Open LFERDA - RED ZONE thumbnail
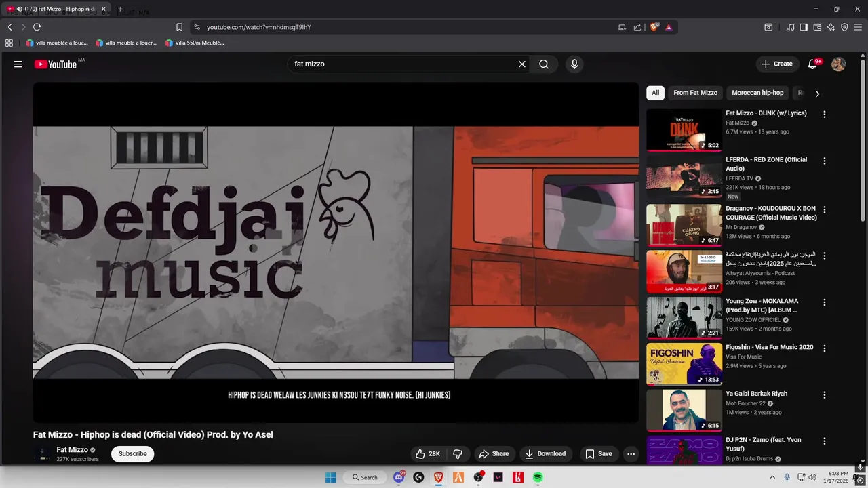868x488 pixels. tap(684, 176)
